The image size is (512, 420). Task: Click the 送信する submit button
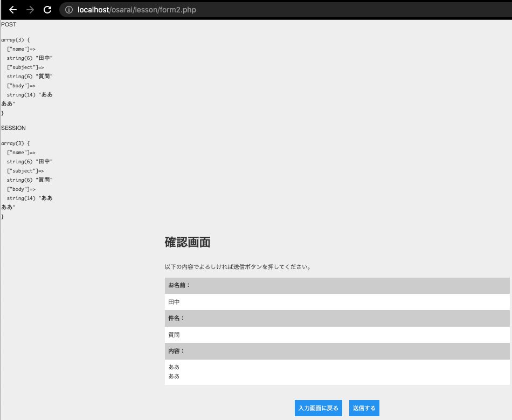click(364, 408)
